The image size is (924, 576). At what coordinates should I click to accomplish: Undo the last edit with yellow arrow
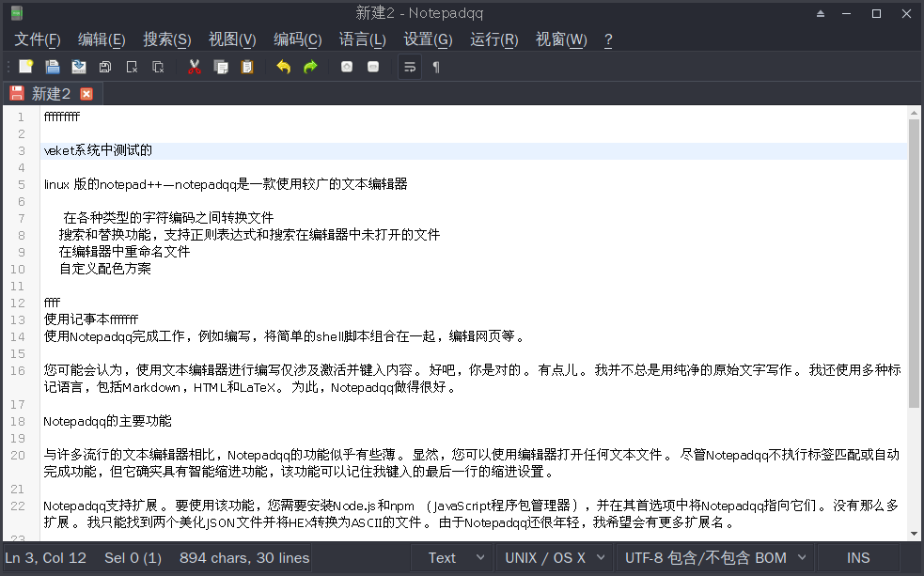pos(284,67)
